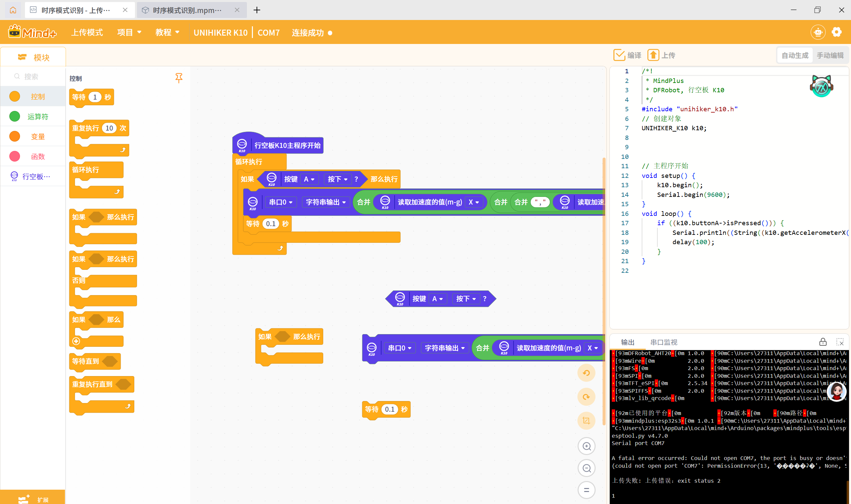Zoom in the block workspace
Screen dimensions: 851x504
point(586,446)
